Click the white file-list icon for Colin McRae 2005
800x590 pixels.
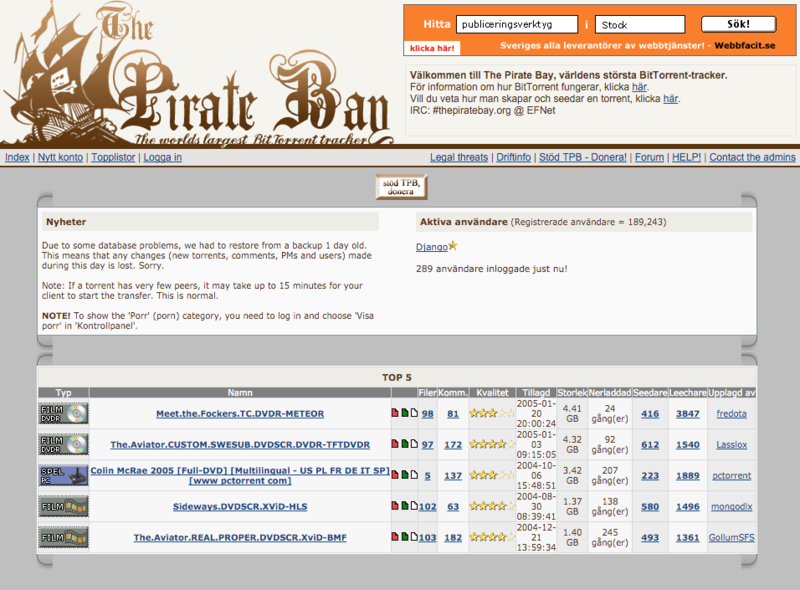pyautogui.click(x=414, y=474)
